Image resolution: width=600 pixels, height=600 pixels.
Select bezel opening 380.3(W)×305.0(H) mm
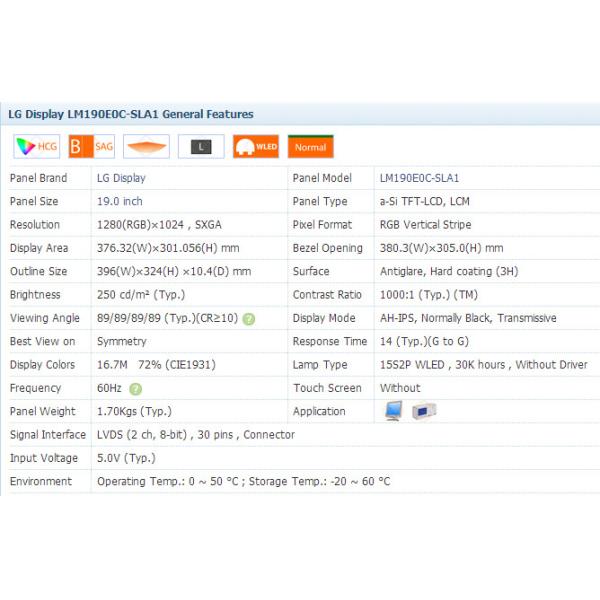tap(442, 248)
